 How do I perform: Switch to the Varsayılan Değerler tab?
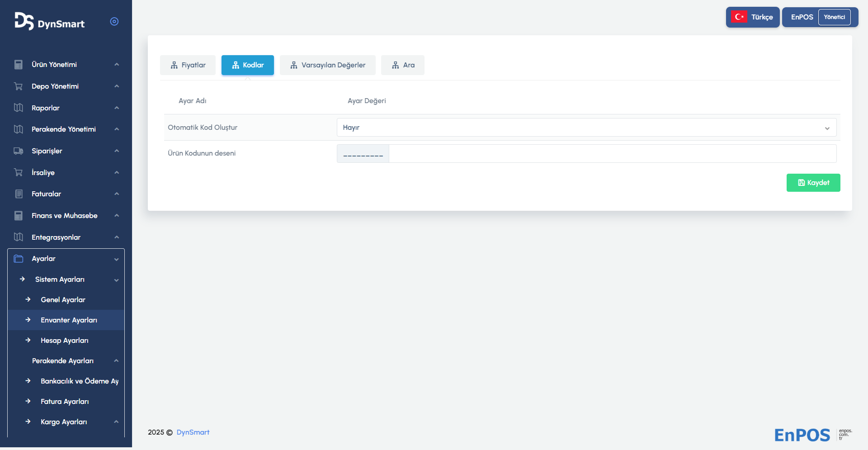pos(327,65)
